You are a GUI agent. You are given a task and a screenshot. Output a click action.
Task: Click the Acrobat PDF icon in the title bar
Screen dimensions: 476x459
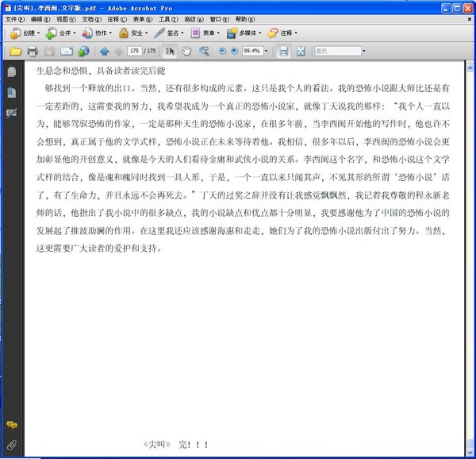pos(8,8)
